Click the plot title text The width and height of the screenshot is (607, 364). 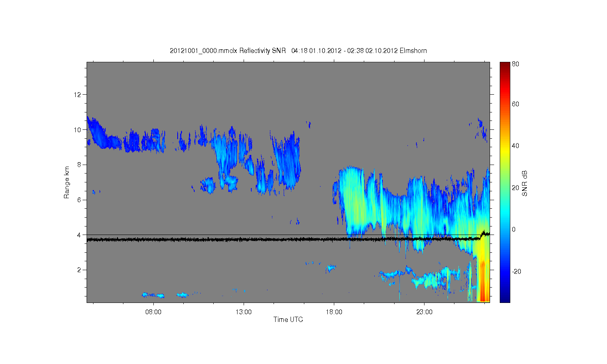[x=298, y=51]
